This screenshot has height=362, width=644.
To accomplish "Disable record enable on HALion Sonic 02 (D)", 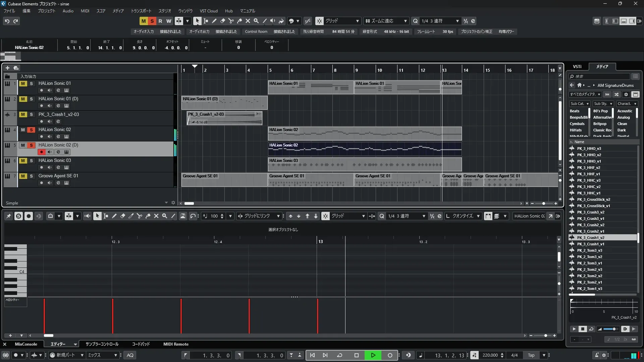I will tap(41, 152).
